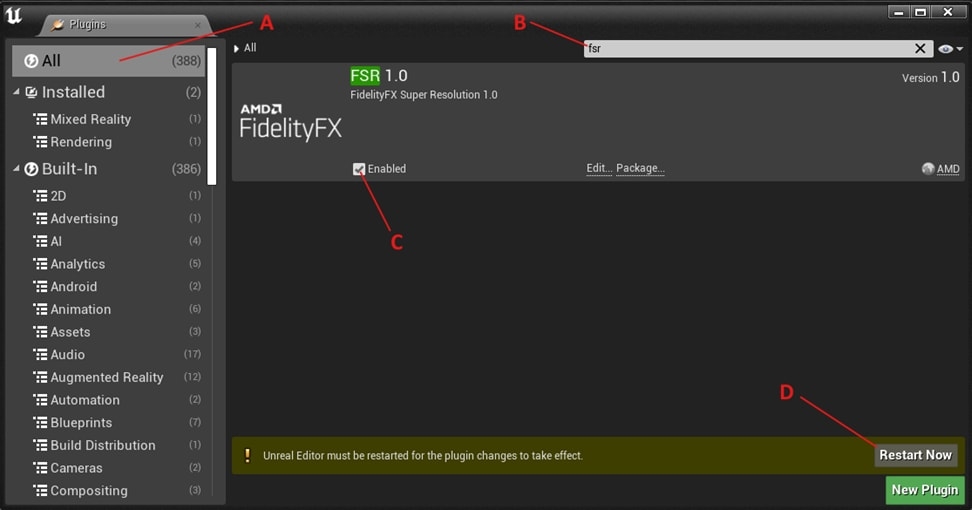Viewport: 972px width, 510px height.
Task: Click the Advertising list icon
Action: [40, 219]
